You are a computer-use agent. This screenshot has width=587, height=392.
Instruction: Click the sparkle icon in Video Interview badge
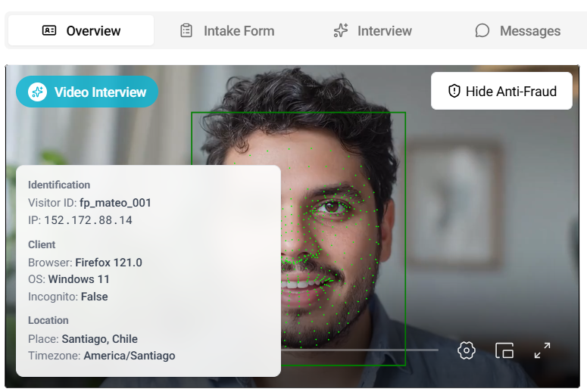coord(37,92)
